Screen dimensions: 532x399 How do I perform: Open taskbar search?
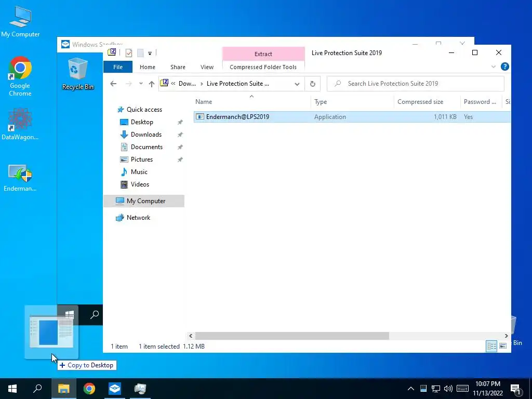point(37,389)
